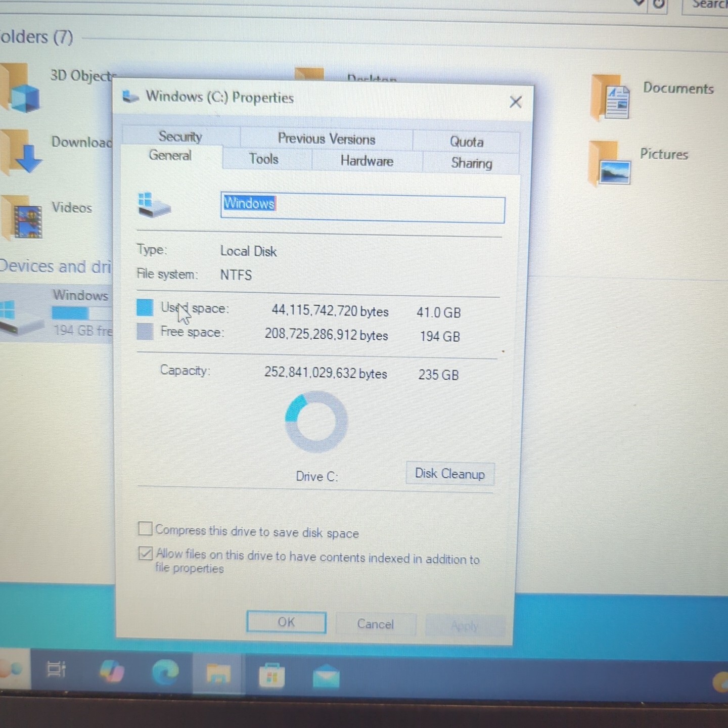
Task: Open Pictures folder in Explorer
Action: (640, 163)
